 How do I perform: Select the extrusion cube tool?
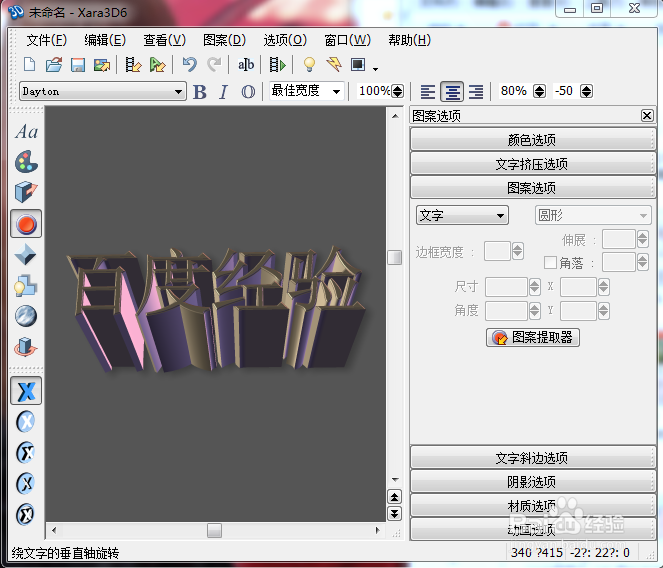(26, 192)
